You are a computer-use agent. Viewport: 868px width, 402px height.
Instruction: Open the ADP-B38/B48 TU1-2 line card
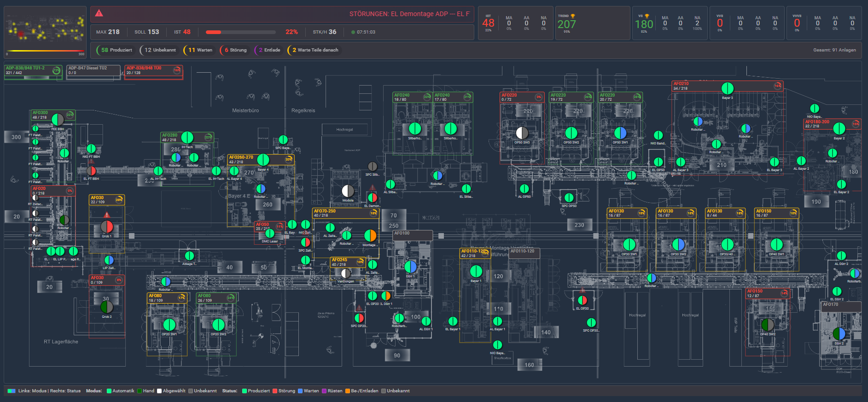(33, 72)
